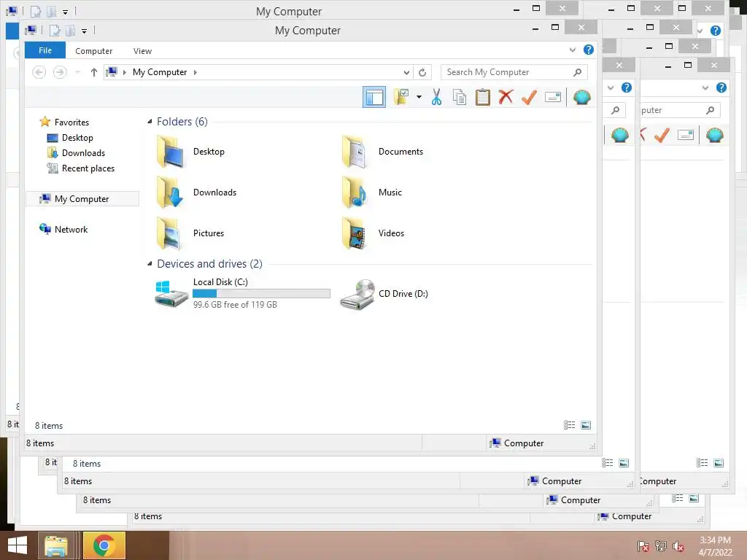Expand the arrow after My Computer breadcrumb
Screen dimensions: 747x560
coord(195,72)
